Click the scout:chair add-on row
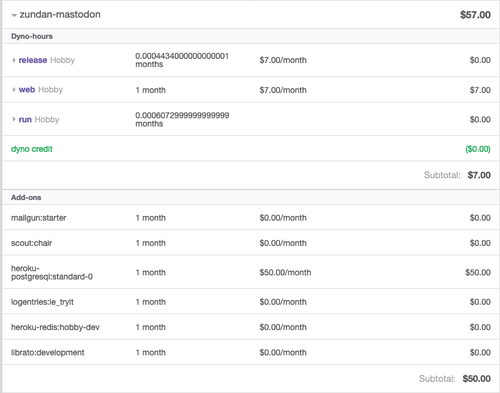Viewport: 500px width, 393px height. pyautogui.click(x=251, y=243)
